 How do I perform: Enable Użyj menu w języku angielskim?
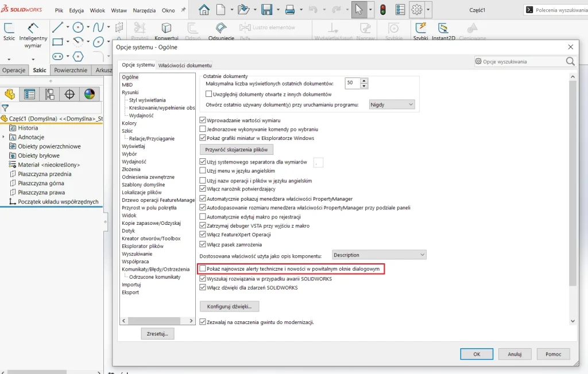click(x=203, y=170)
